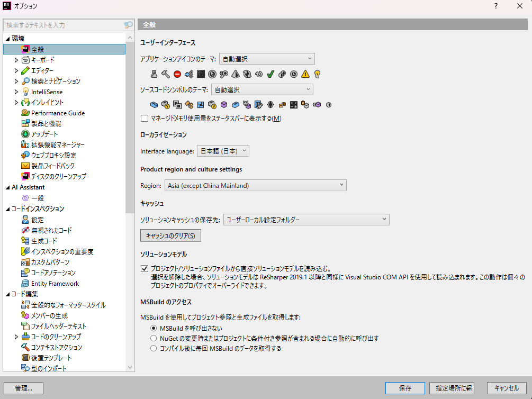Click the 製品と機能 blocks icon

25,123
